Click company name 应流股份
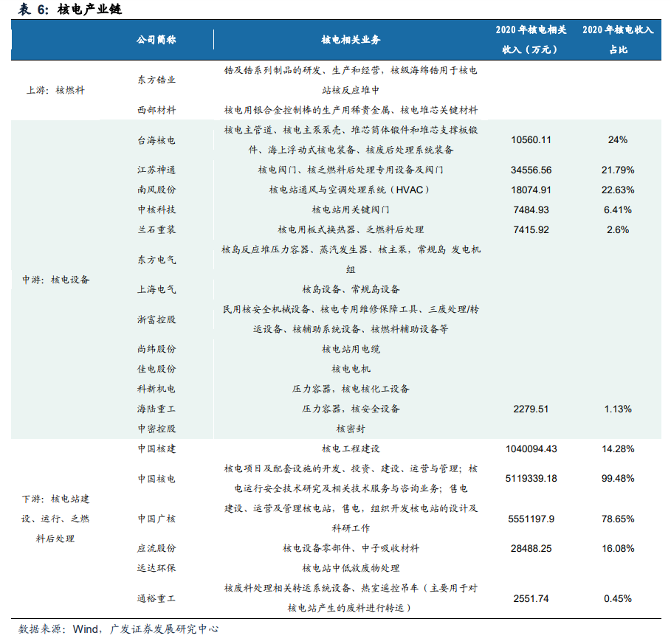 tap(156, 548)
